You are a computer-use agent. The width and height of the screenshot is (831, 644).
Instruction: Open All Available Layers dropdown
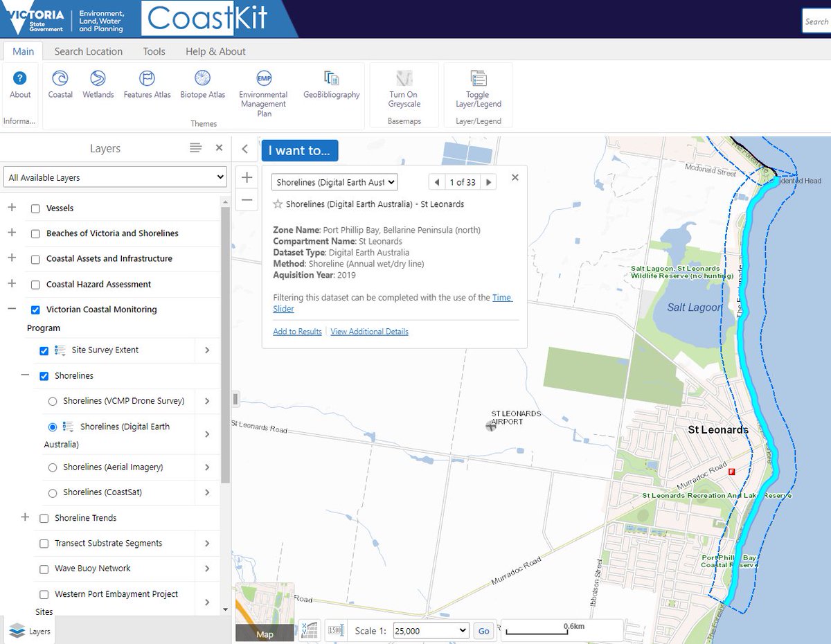(115, 177)
